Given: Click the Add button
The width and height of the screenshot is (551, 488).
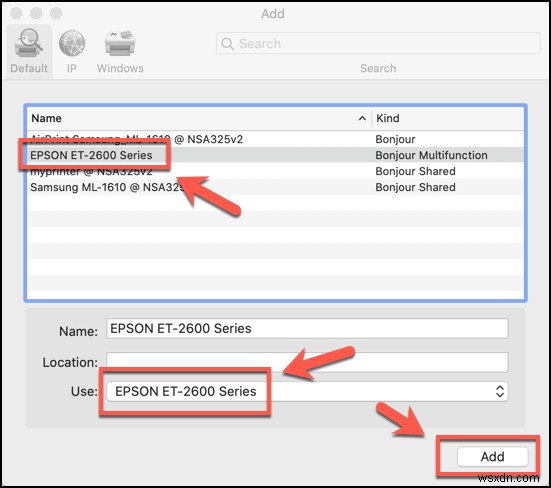Looking at the screenshot, I should tap(493, 456).
